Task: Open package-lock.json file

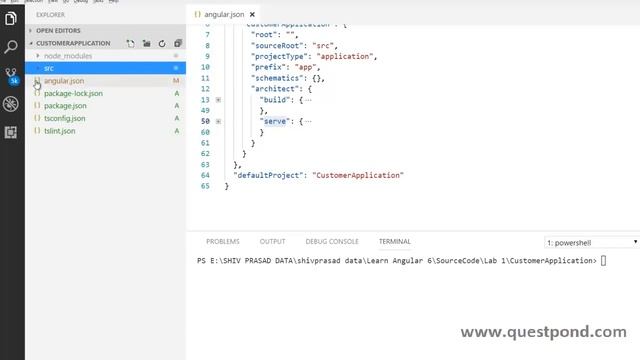Action: (105, 93)
